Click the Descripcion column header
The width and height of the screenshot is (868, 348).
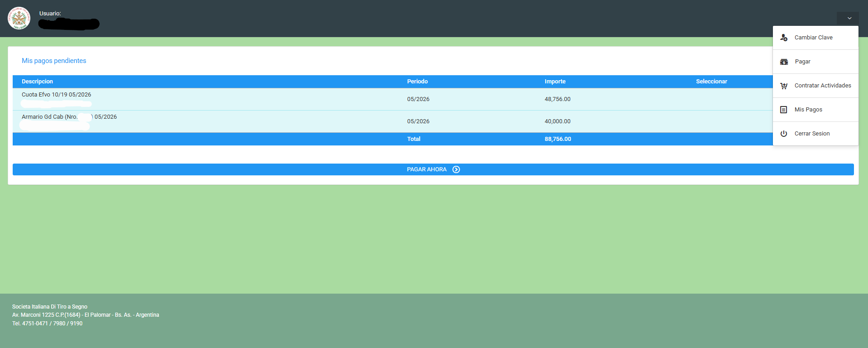[x=37, y=82]
